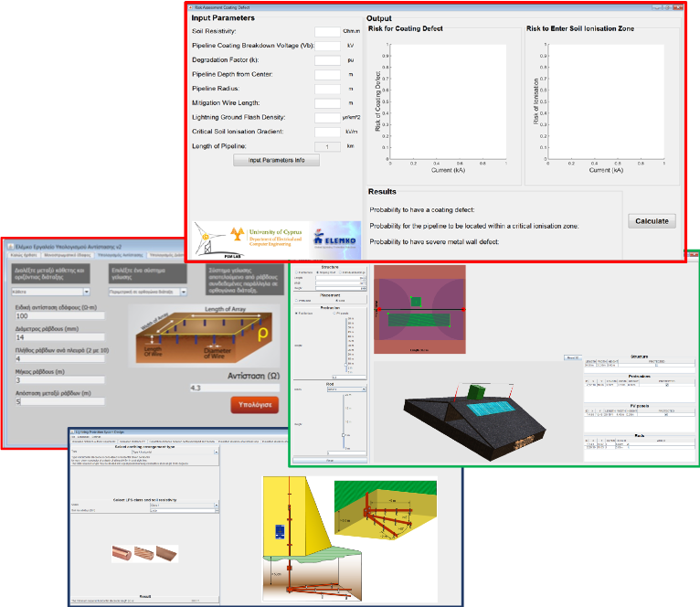Viewport: 700px width, 607px height.
Task: Open Input Parameters Info
Action: (x=275, y=160)
